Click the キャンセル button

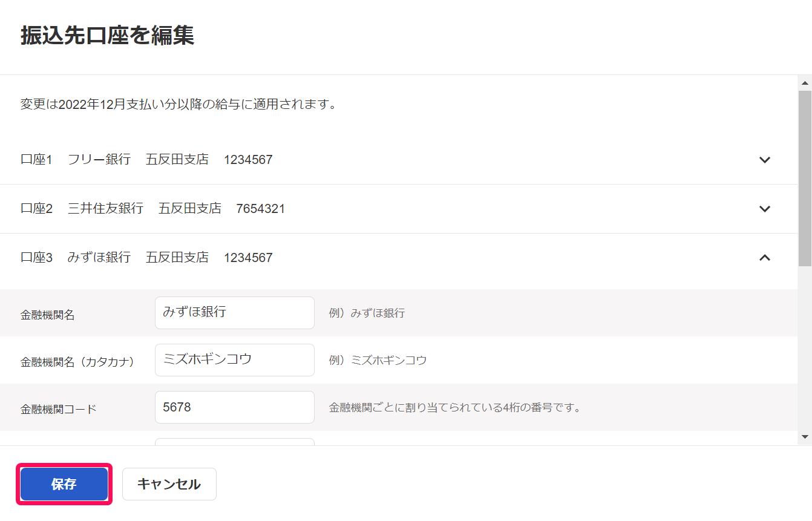(169, 484)
